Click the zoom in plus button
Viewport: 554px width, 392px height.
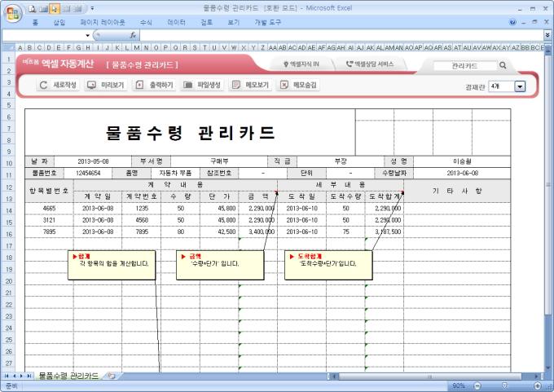pos(538,385)
